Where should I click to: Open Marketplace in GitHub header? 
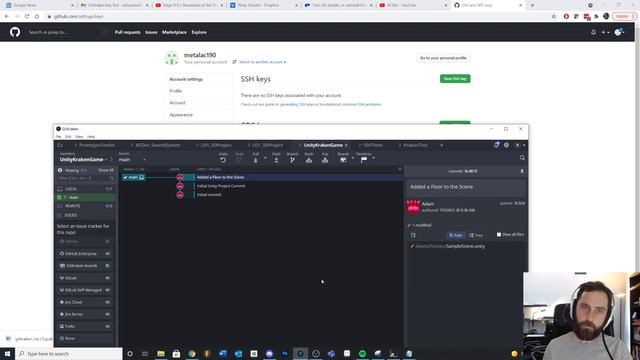[174, 32]
